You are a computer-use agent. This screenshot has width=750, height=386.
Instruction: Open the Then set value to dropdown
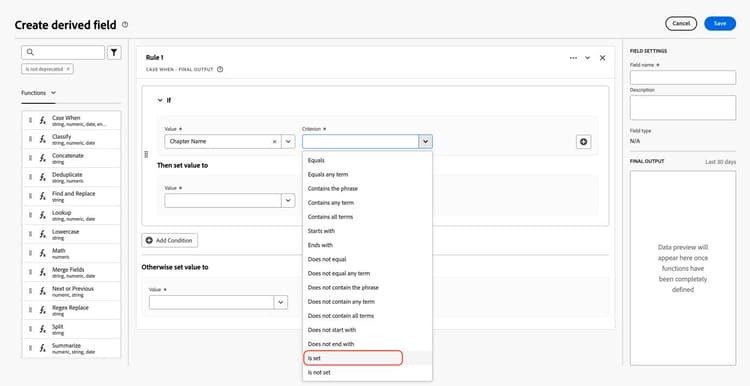click(x=288, y=200)
